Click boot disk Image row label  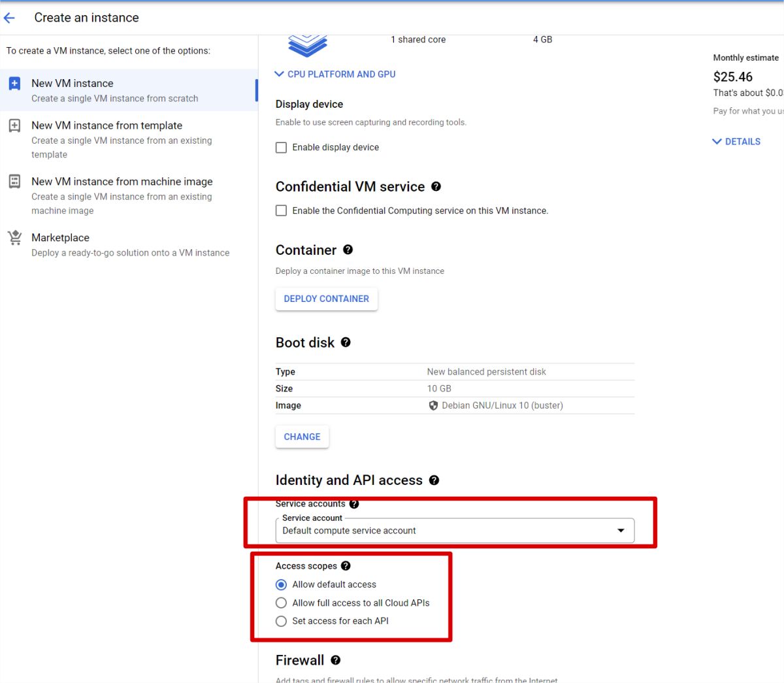tap(288, 406)
